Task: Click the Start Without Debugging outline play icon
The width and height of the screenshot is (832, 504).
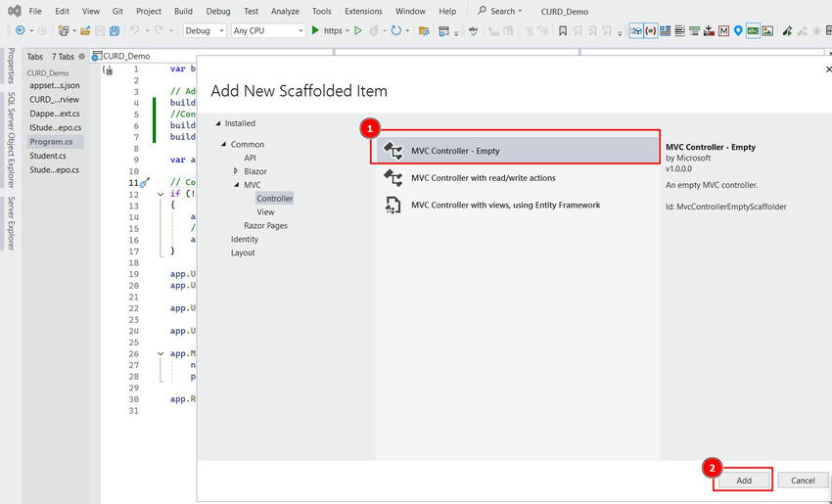Action: pyautogui.click(x=357, y=30)
